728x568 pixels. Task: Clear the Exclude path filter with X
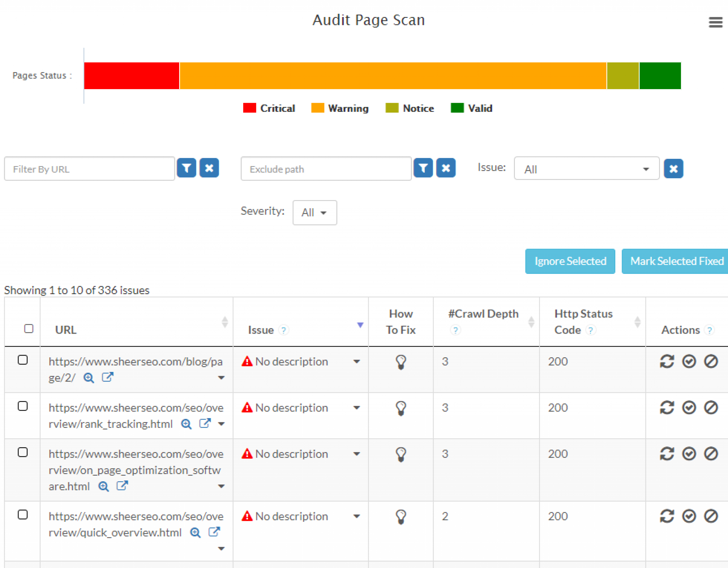(446, 168)
